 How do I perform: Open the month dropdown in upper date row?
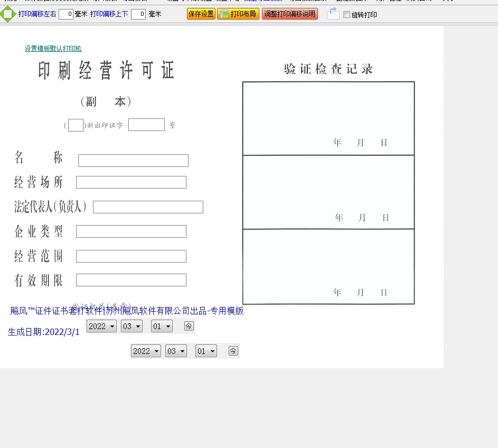[131, 326]
